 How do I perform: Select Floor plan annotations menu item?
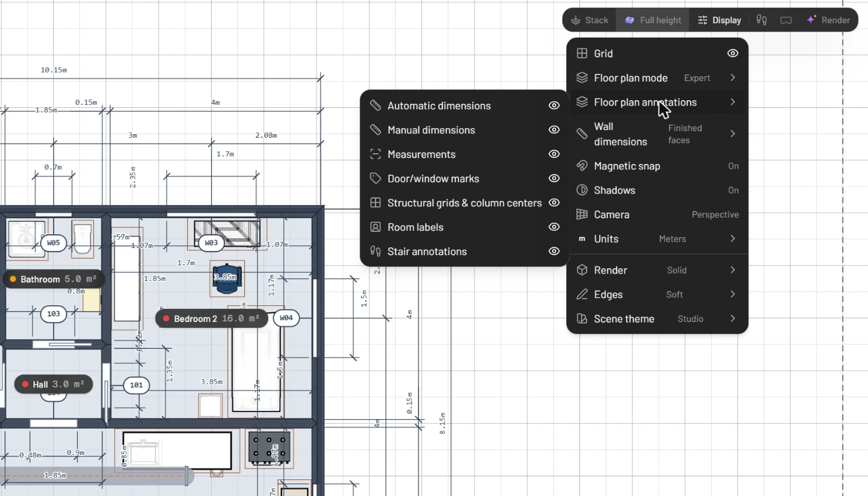[657, 103]
